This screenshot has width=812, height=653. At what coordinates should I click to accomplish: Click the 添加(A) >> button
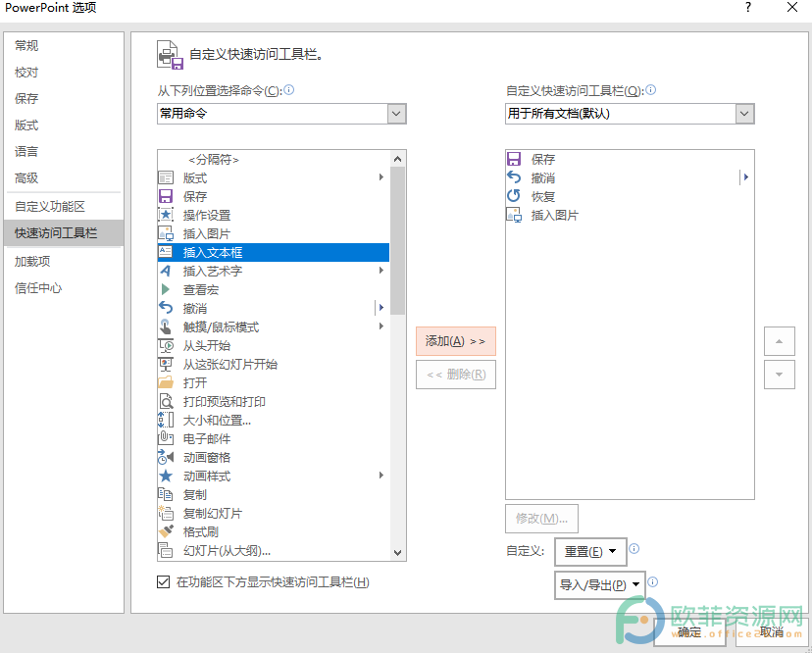coord(456,341)
